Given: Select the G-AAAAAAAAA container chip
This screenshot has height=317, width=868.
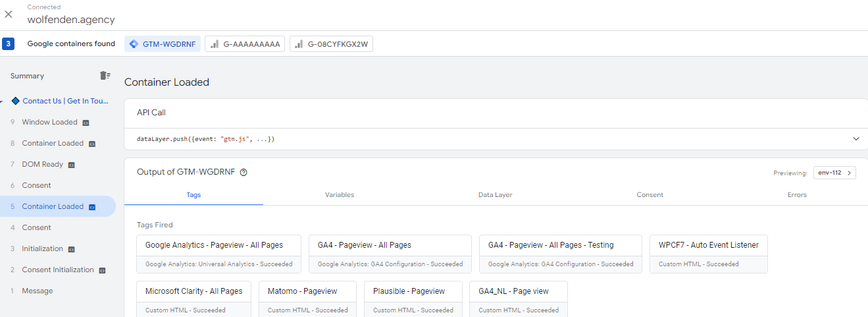Looking at the screenshot, I should (x=245, y=44).
